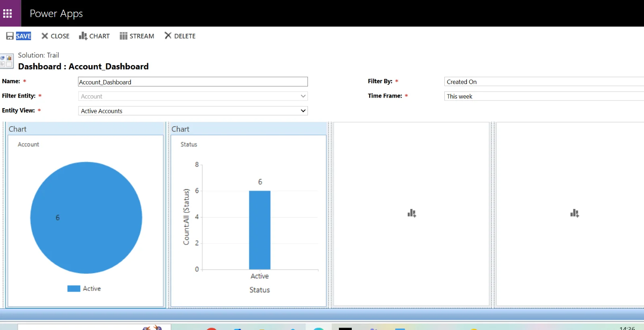Click the 'Count:All (Status)' axis label
Viewport: 644px width, 330px height.
point(186,217)
